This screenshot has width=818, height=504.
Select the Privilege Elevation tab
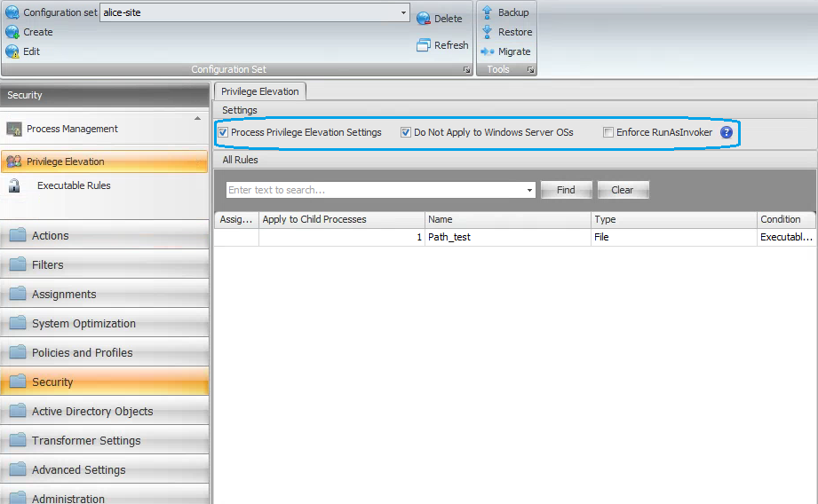click(x=260, y=91)
